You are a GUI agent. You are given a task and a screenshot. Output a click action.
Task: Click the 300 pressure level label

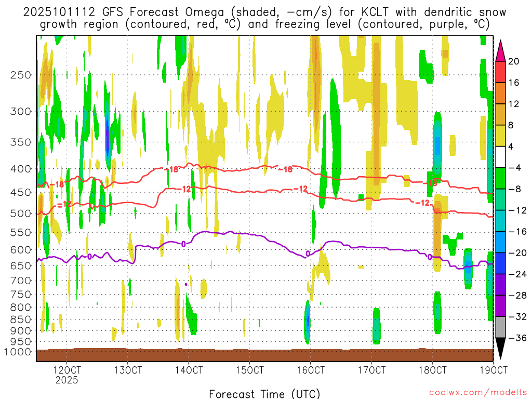(x=21, y=111)
